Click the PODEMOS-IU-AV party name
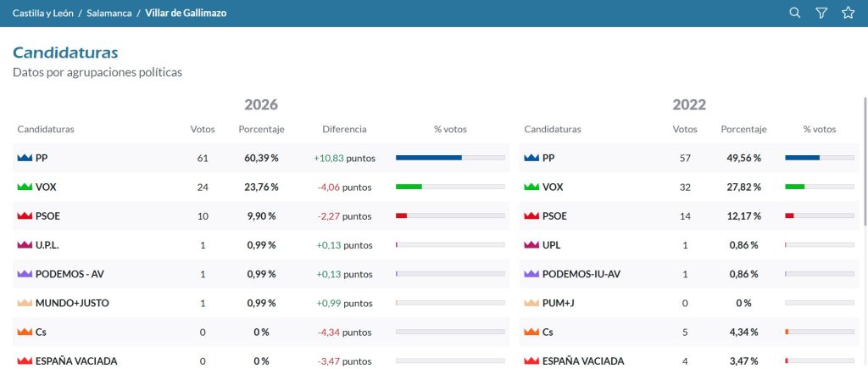Image resolution: width=868 pixels, height=369 pixels. click(583, 274)
